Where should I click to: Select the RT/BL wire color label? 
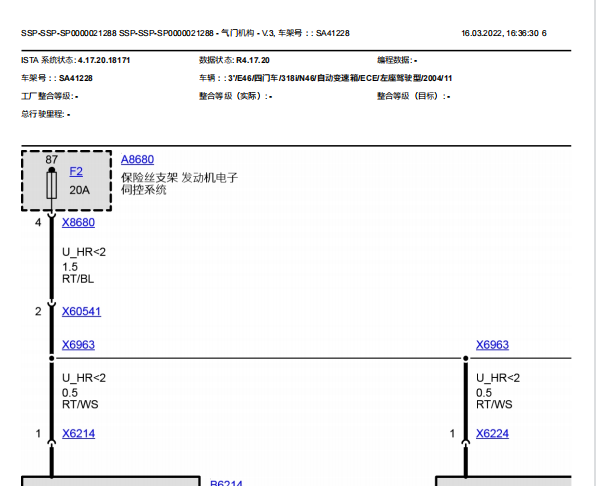pyautogui.click(x=78, y=279)
